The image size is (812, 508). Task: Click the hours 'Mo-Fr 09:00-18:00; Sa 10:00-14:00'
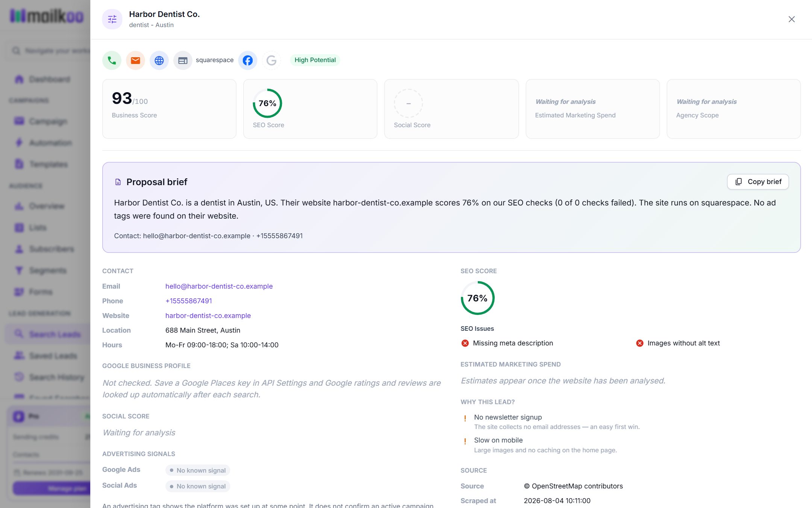coord(222,345)
